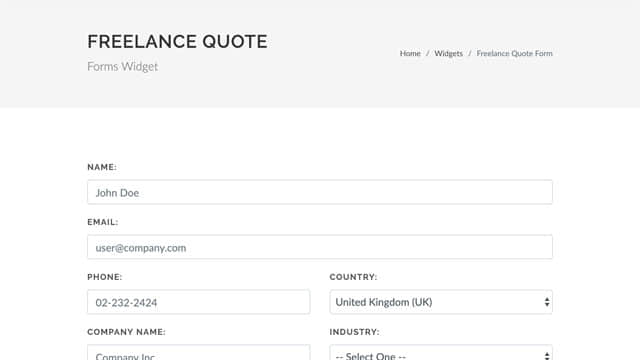Go to the Widgets breadcrumb link
Viewport: 640px width, 360px height.
pyautogui.click(x=448, y=53)
